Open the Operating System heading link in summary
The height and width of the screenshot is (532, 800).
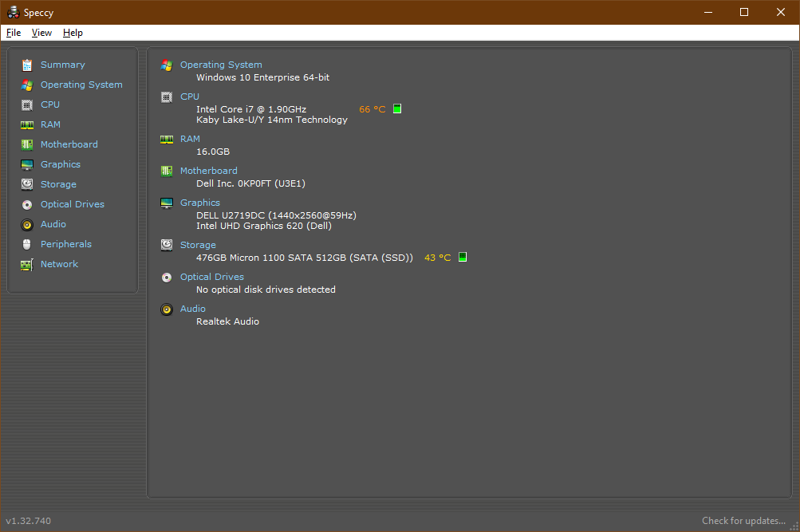point(221,65)
